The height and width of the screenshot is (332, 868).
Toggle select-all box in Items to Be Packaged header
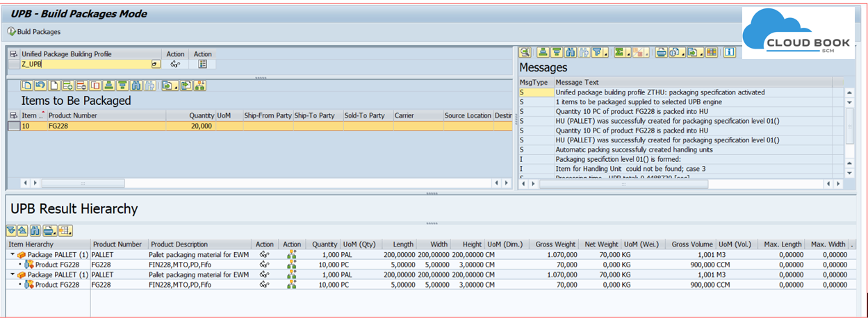coord(13,115)
